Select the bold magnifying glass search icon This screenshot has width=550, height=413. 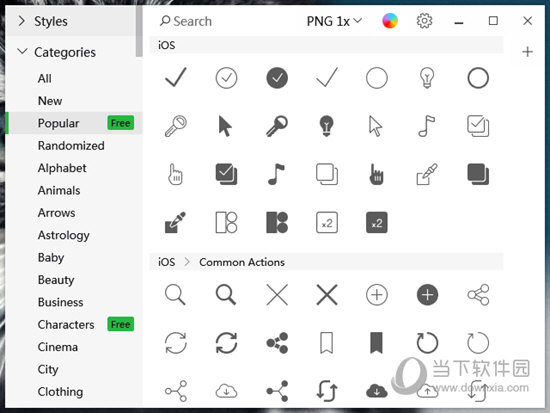(x=226, y=294)
